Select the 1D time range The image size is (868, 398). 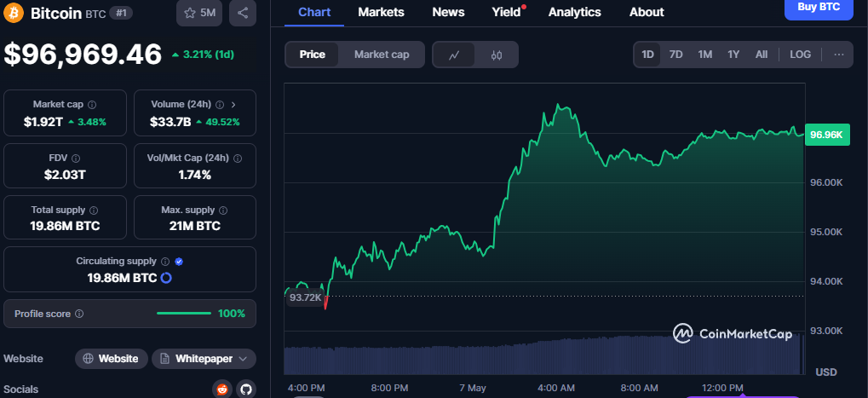[x=647, y=55]
